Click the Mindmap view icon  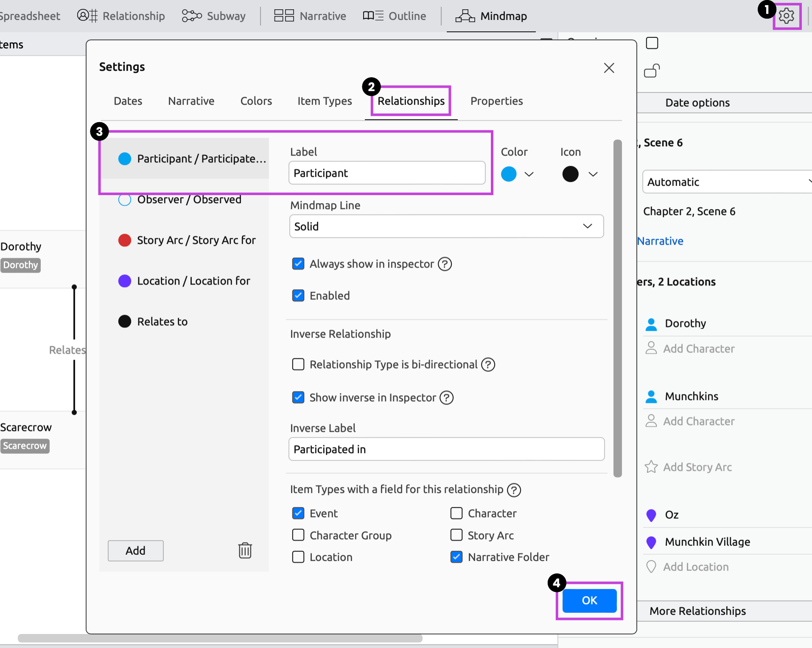coord(465,16)
